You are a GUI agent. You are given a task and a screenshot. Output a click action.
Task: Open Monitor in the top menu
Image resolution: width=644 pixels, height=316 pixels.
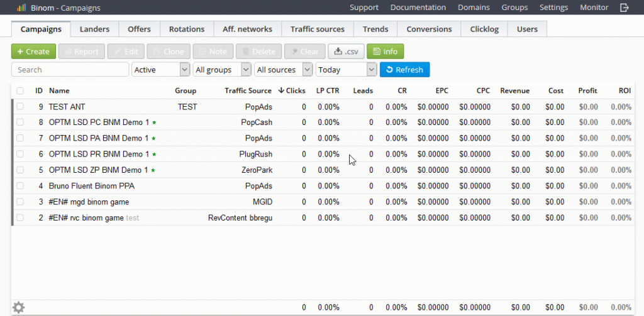tap(594, 8)
